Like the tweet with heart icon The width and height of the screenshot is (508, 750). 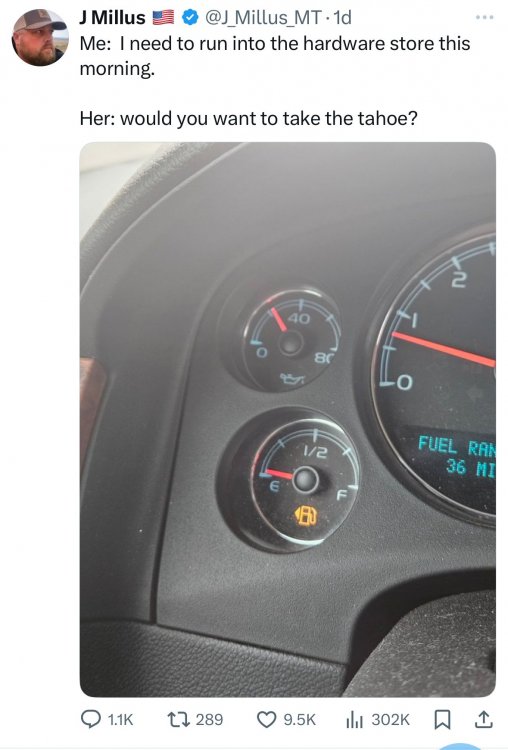[266, 719]
